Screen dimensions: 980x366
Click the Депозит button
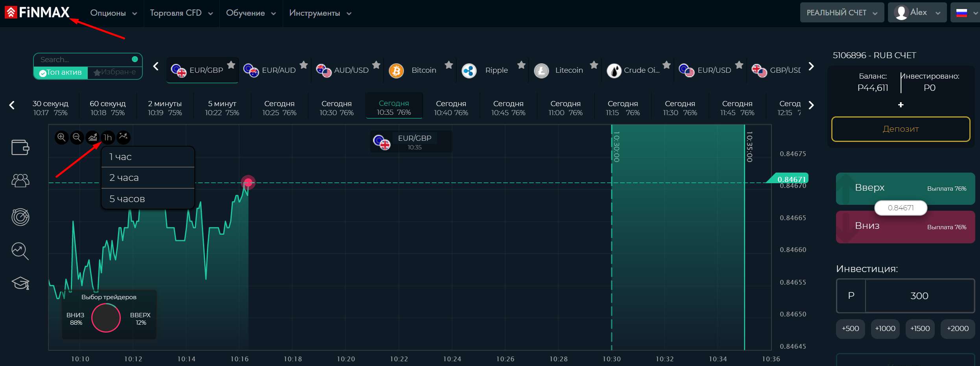coord(901,129)
